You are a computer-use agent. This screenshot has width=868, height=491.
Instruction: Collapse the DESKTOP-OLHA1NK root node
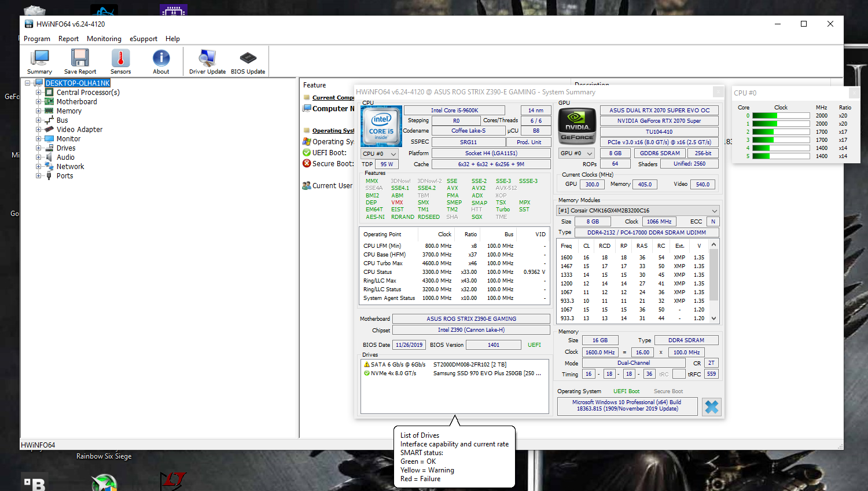point(27,83)
